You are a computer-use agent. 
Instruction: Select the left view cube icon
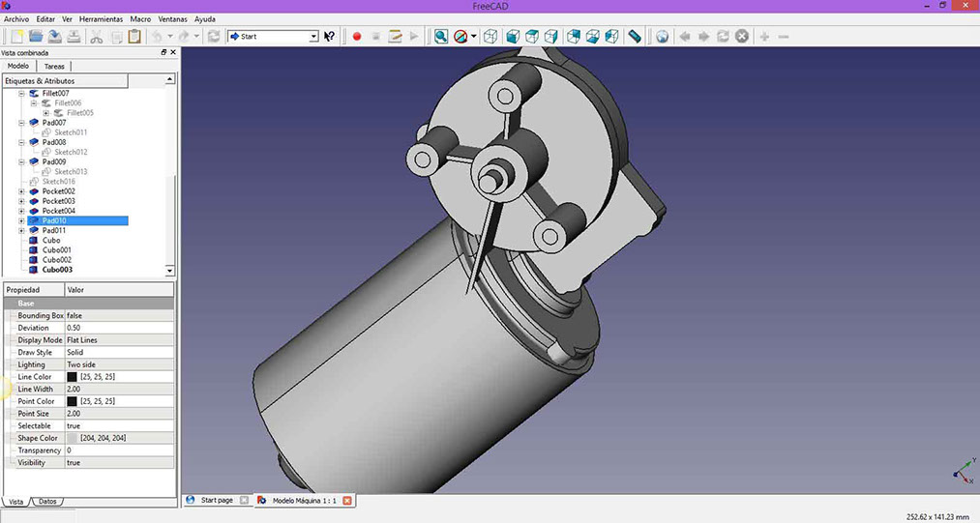pos(611,36)
